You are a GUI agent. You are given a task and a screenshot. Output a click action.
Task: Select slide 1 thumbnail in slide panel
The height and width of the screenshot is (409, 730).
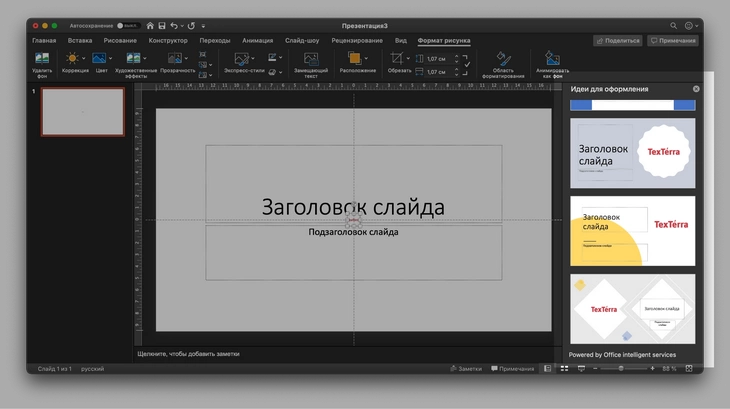point(83,112)
